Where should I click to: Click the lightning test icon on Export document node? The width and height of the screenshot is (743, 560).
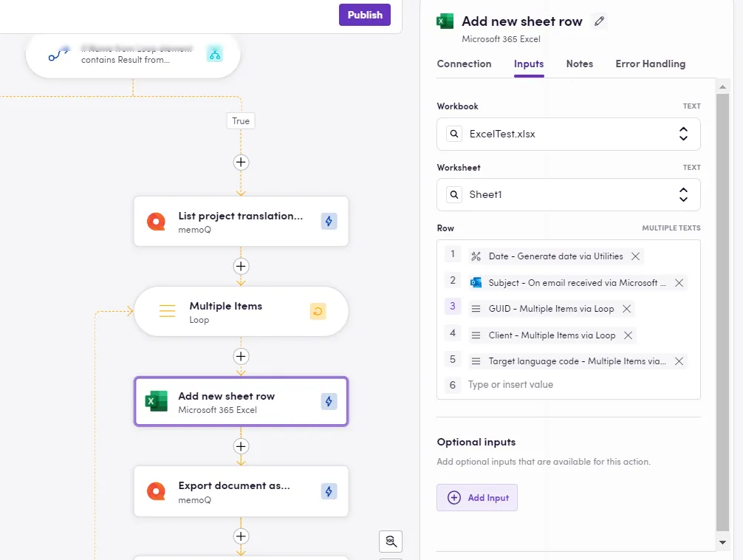(329, 491)
